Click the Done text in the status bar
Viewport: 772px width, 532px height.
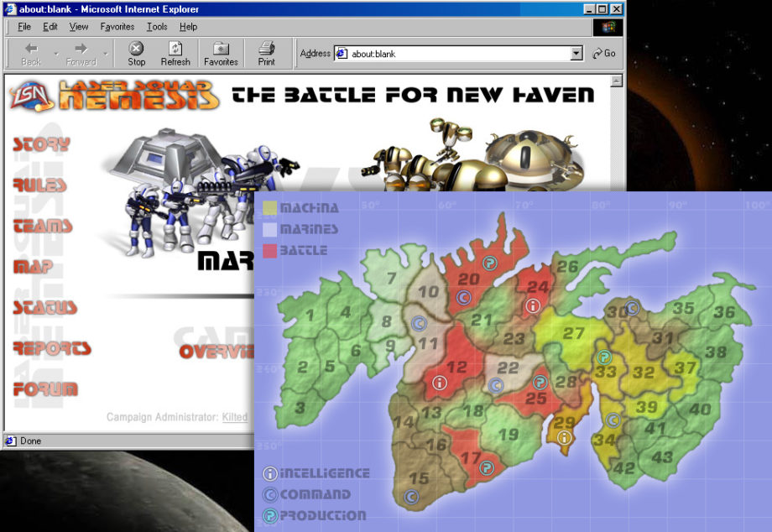(30, 441)
